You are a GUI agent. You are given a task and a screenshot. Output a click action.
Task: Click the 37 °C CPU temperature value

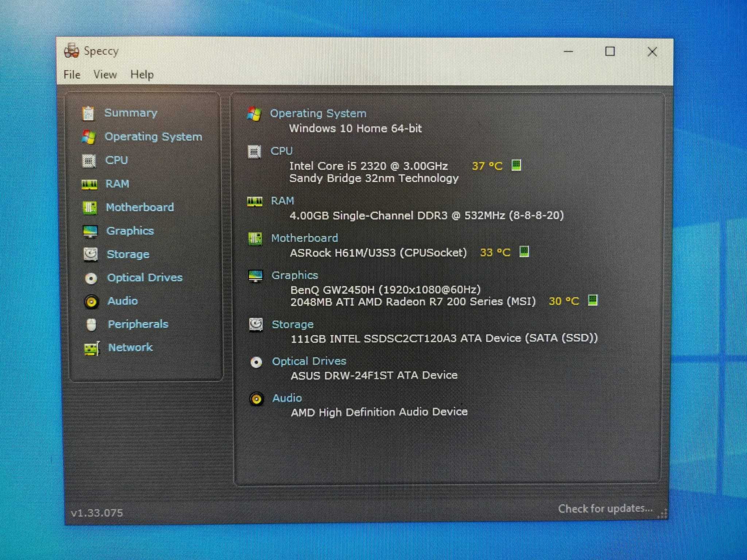click(487, 166)
